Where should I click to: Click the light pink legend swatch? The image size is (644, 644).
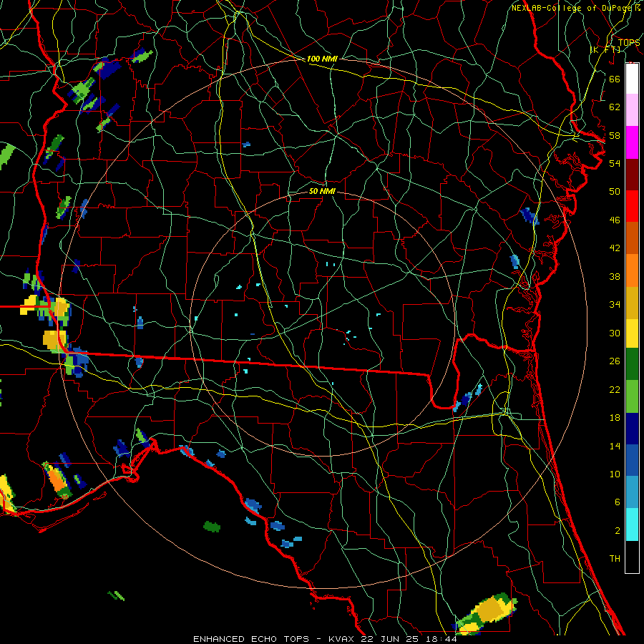click(632, 110)
